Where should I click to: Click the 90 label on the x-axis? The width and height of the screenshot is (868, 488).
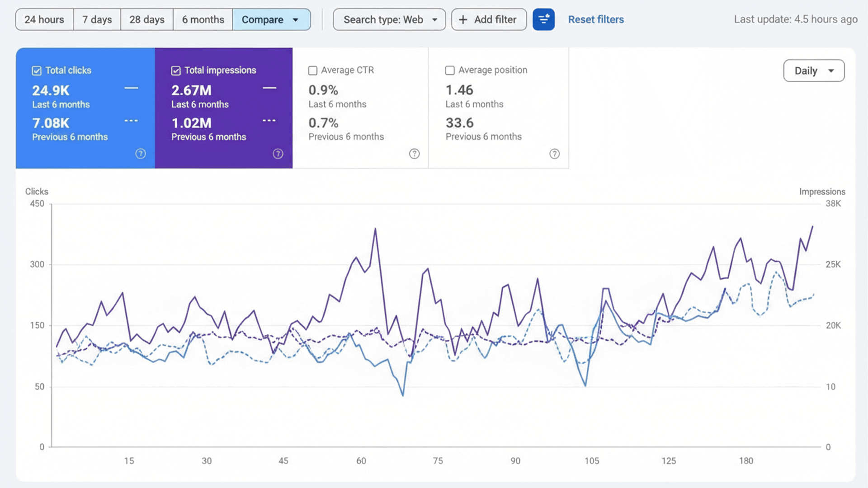click(x=515, y=461)
